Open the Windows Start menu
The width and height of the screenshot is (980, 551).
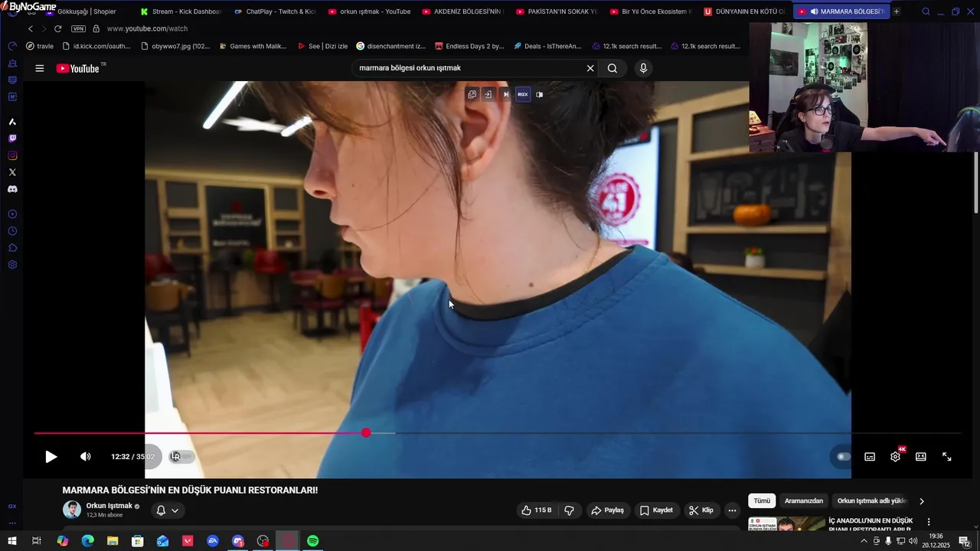[12, 541]
